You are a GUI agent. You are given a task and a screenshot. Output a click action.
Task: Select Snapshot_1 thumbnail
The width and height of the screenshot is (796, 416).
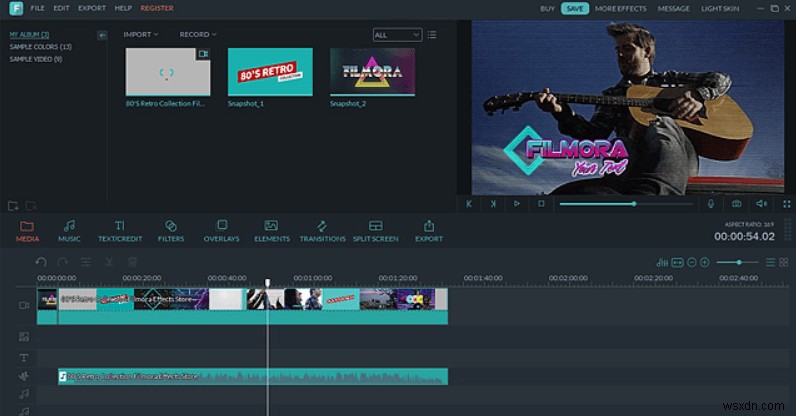270,72
